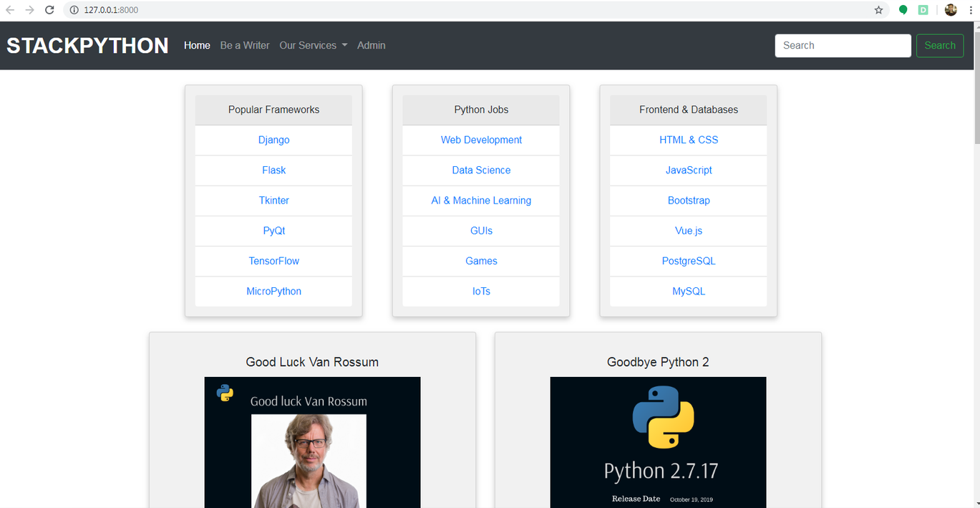Open the Admin nav link

[x=372, y=45]
